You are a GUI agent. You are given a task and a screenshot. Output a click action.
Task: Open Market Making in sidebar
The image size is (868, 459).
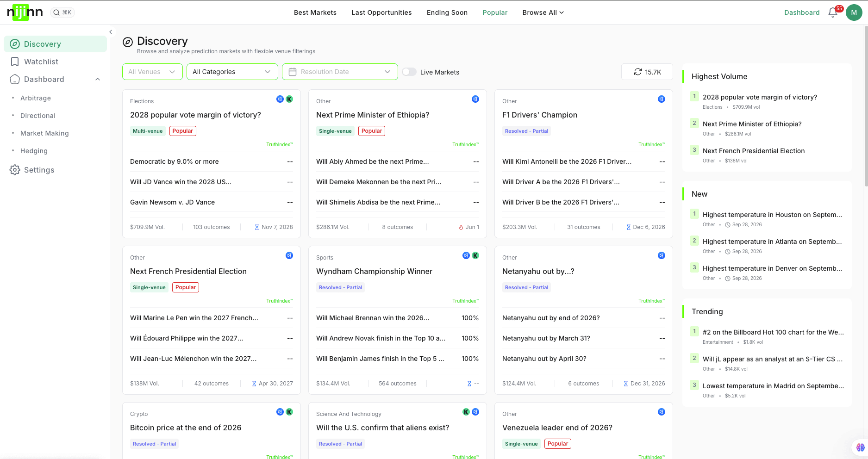(x=44, y=133)
